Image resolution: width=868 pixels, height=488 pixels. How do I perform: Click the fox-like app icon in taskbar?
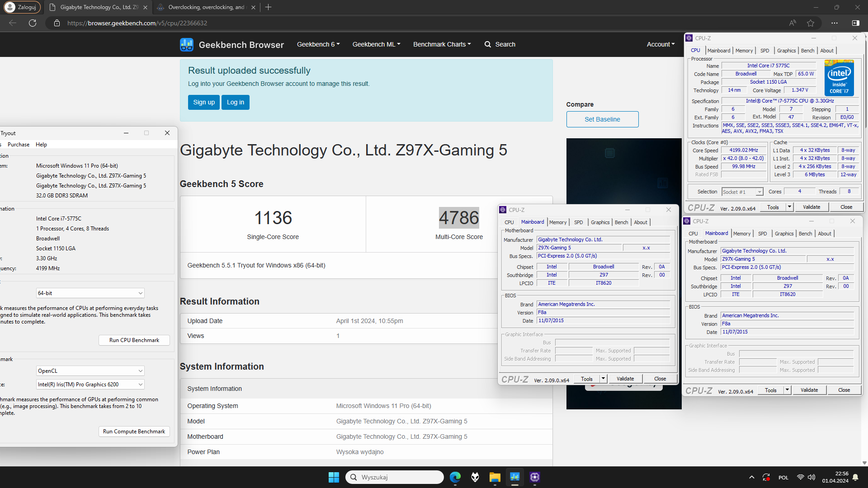pyautogui.click(x=475, y=477)
